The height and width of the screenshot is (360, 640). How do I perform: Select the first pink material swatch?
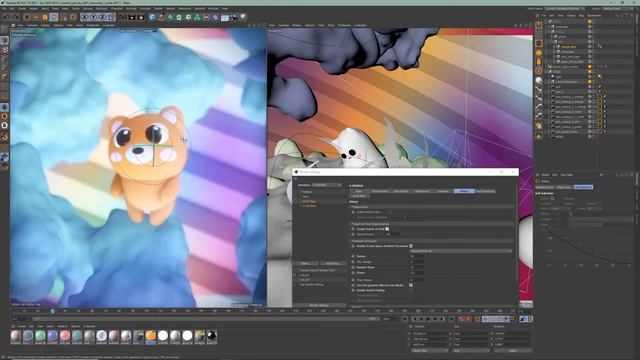point(16,336)
